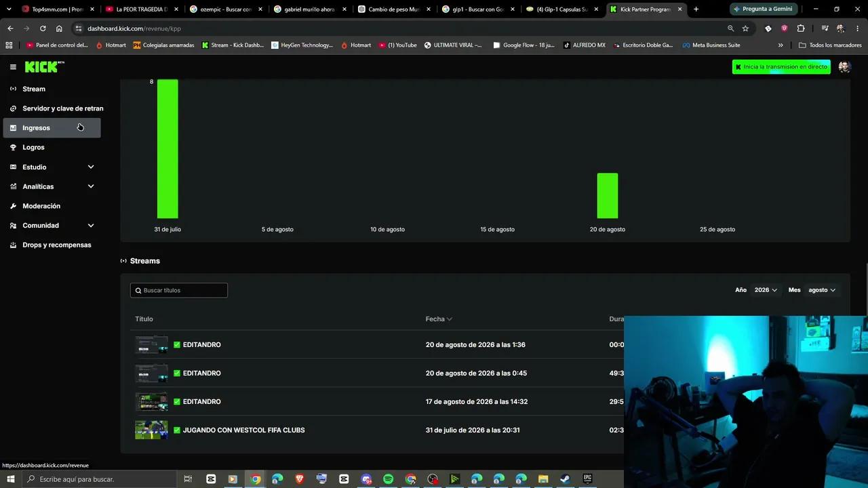Image resolution: width=868 pixels, height=488 pixels.
Task: Open the Mes agosto dropdown
Action: [x=821, y=290]
